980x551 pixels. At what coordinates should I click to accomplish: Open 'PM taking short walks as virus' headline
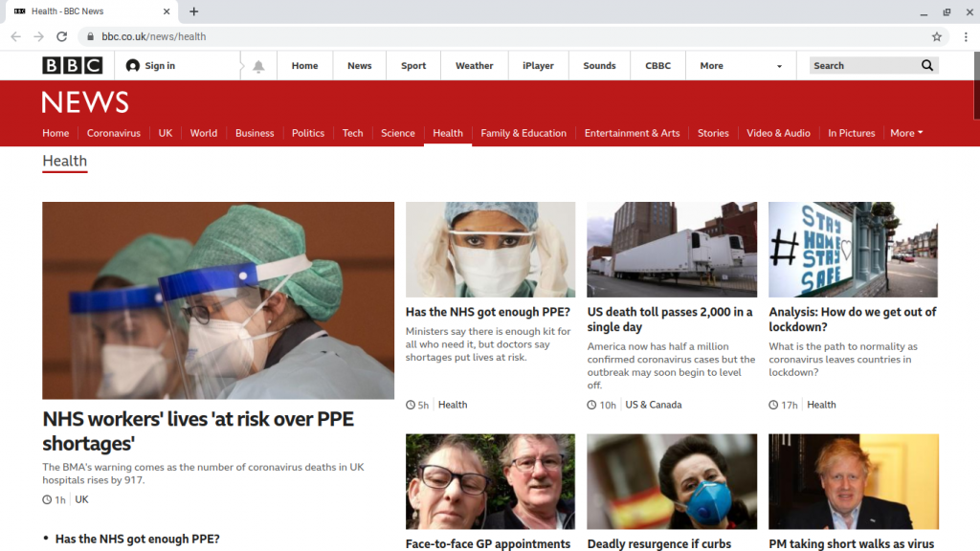pyautogui.click(x=851, y=544)
